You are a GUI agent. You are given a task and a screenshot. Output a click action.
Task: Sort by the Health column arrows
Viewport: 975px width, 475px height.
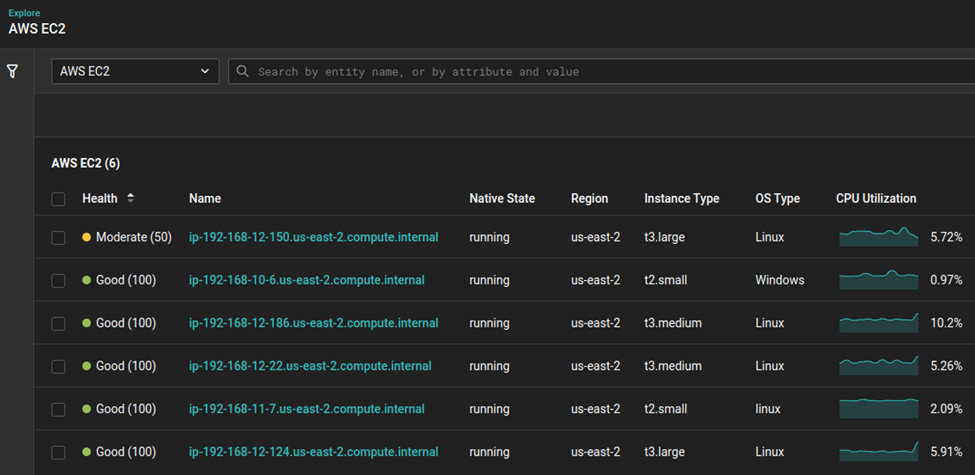click(x=130, y=198)
